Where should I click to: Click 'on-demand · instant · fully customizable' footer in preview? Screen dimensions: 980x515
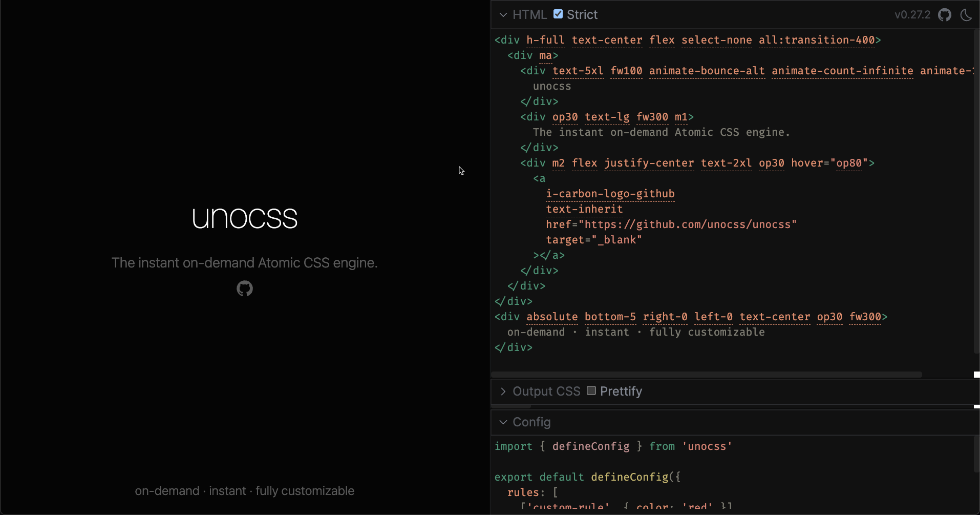click(245, 491)
